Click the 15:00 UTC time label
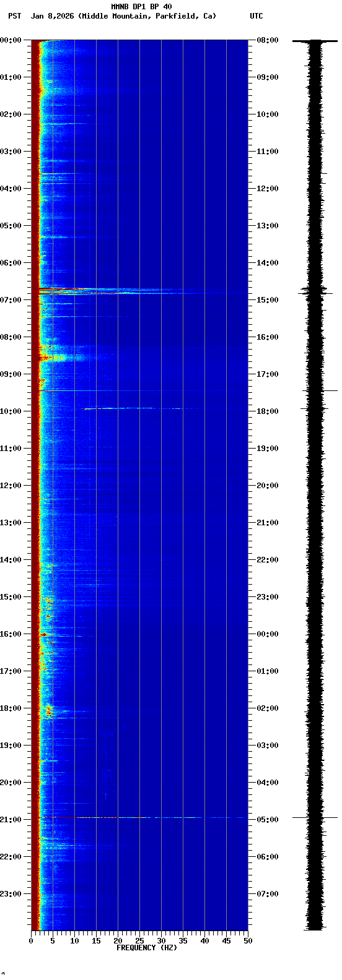342x980 pixels. 268,300
